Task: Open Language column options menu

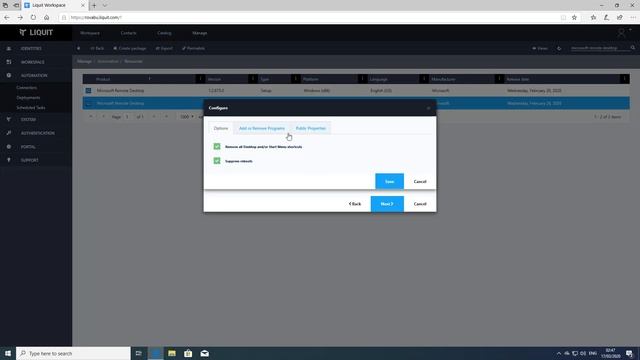Action: pyautogui.click(x=424, y=79)
